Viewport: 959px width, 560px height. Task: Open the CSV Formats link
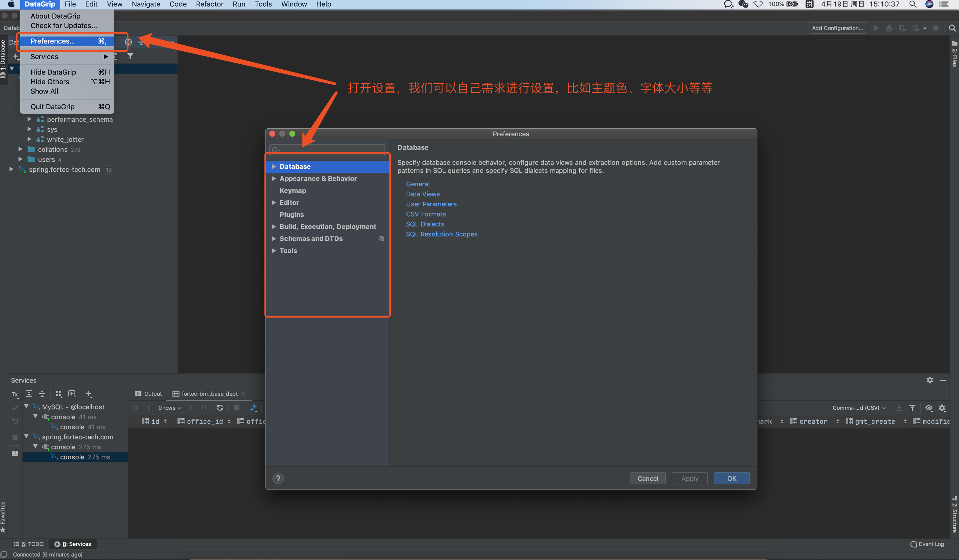click(426, 214)
